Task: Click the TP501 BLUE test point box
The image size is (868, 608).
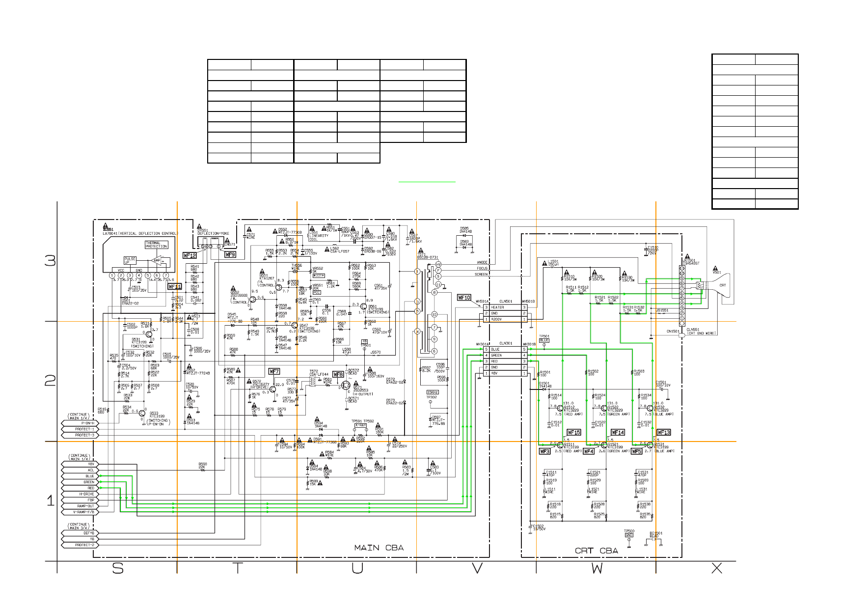Action: (544, 340)
